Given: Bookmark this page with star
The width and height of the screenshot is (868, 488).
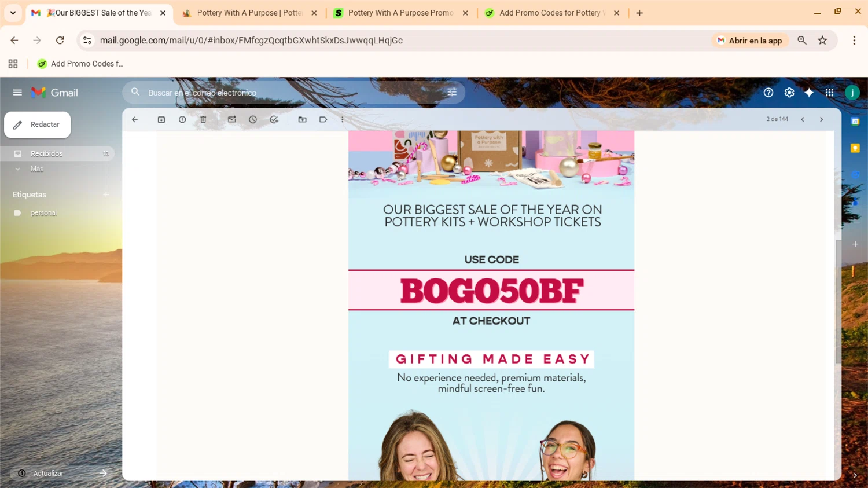Looking at the screenshot, I should (823, 40).
